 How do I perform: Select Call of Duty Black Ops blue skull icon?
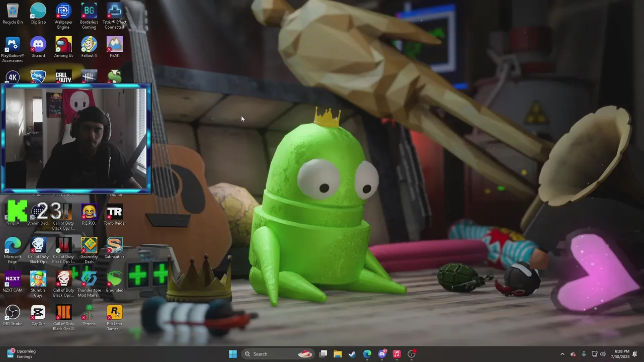(x=38, y=250)
